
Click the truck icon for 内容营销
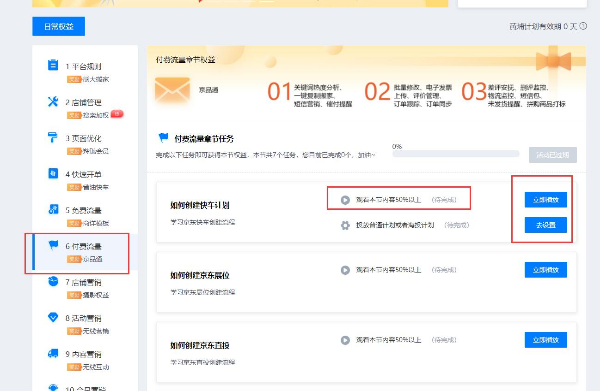pyautogui.click(x=53, y=353)
